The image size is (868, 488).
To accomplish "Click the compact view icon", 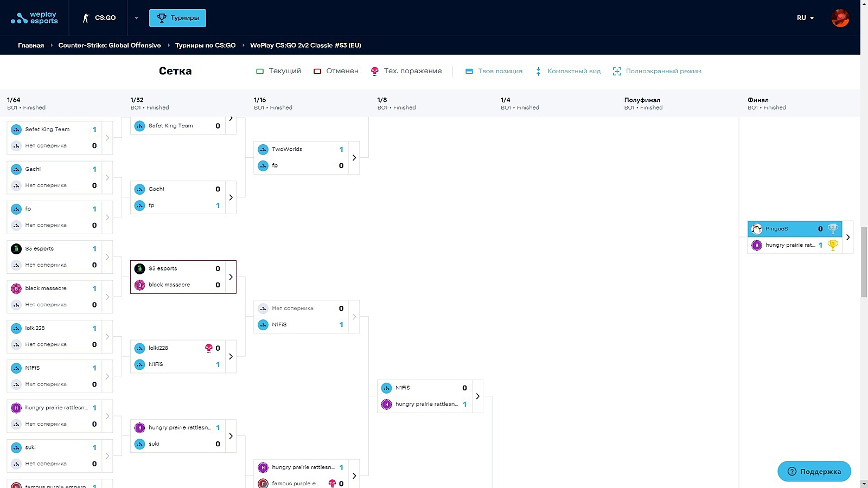I will click(x=538, y=71).
